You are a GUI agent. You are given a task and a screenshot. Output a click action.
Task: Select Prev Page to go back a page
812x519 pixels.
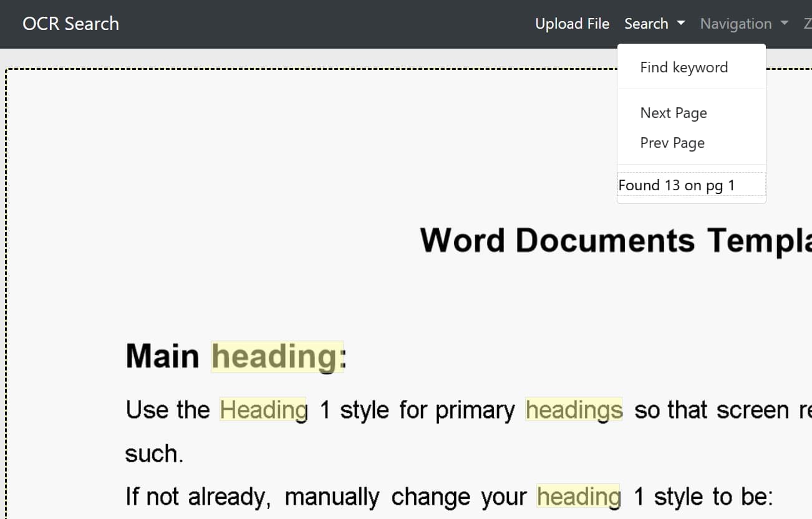[x=672, y=143]
